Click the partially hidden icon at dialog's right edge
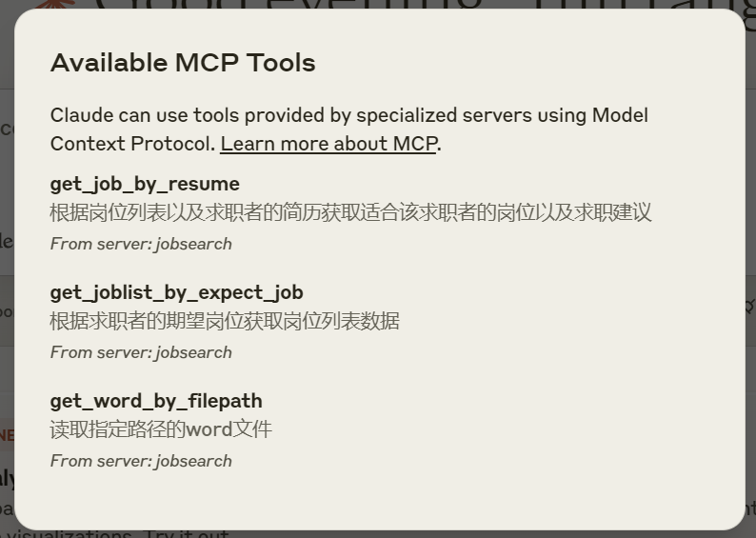The image size is (756, 538). pos(750,307)
